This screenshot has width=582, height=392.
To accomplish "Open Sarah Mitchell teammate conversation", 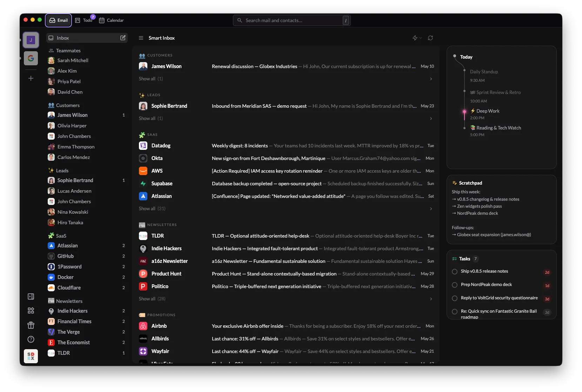I will 87,60.
